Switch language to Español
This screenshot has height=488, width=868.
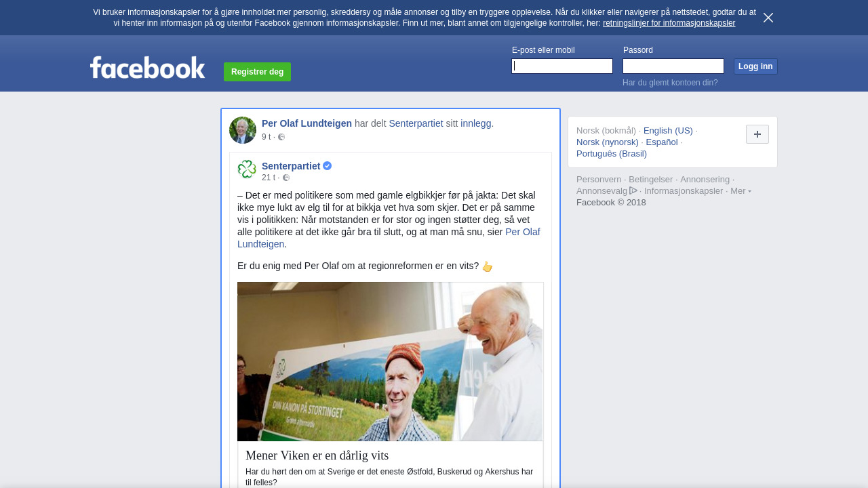click(662, 142)
